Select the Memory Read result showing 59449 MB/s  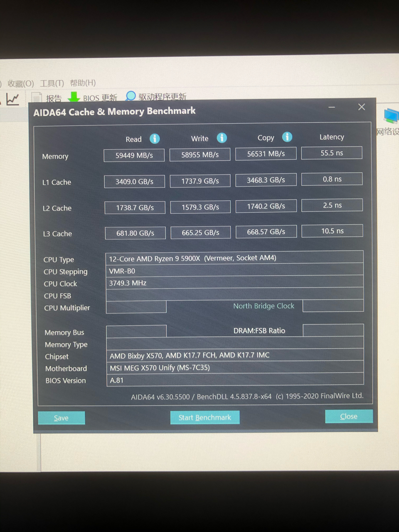pyautogui.click(x=134, y=155)
